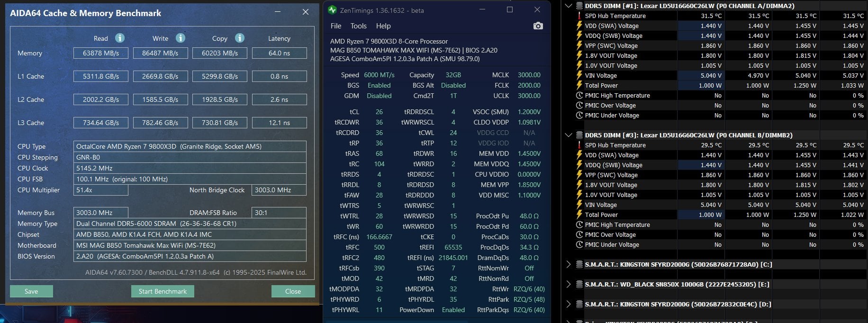Open the Tools menu in ZenTimings
Viewport: 868px width, 323px height.
(358, 26)
